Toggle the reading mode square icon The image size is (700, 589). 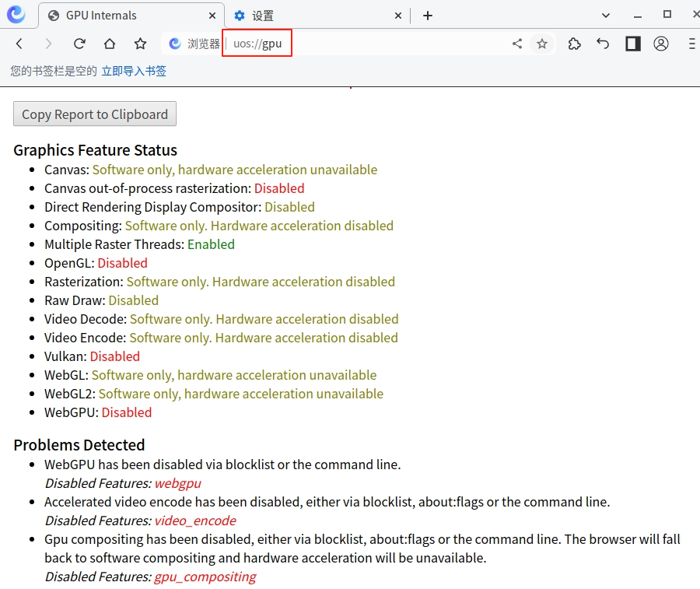pos(632,44)
